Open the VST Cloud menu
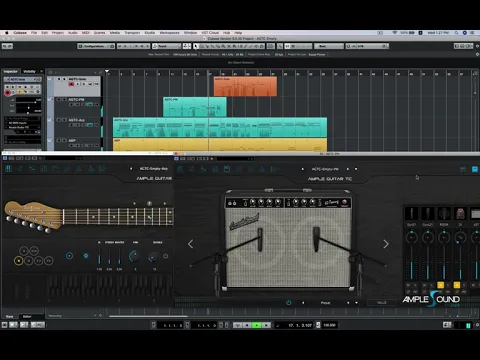The image size is (480, 360). [x=210, y=33]
